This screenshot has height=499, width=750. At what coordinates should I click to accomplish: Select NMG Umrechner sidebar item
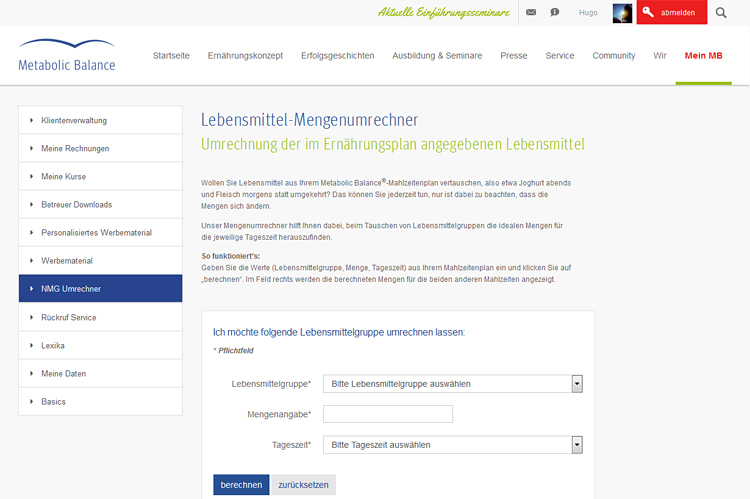pyautogui.click(x=100, y=288)
